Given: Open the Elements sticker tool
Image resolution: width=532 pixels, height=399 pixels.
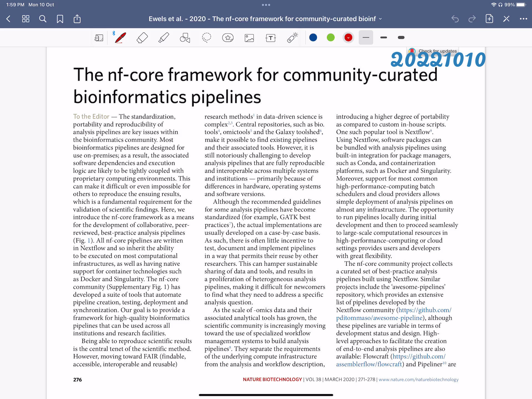Looking at the screenshot, I should 228,38.
